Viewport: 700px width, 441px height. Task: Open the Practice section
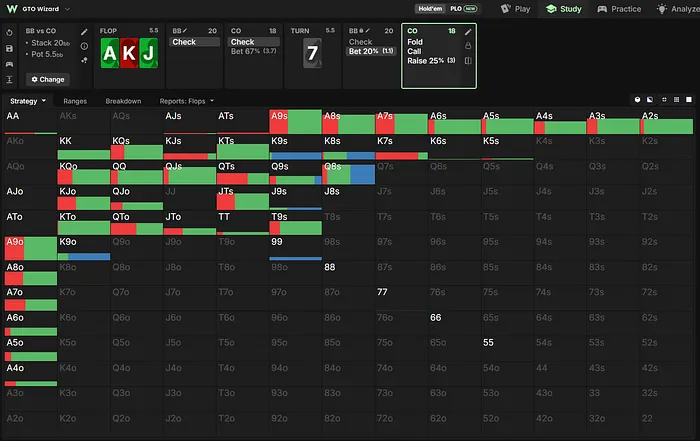(x=619, y=9)
